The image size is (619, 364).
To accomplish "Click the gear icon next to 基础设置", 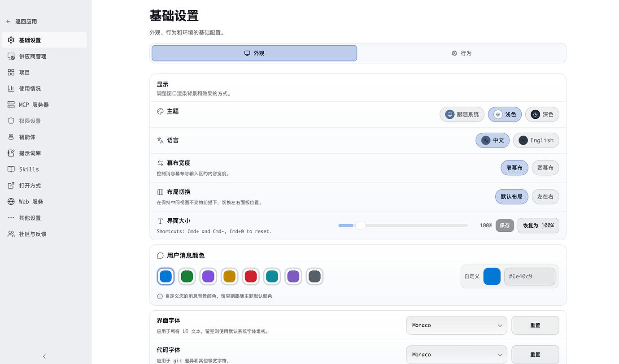I will point(11,40).
